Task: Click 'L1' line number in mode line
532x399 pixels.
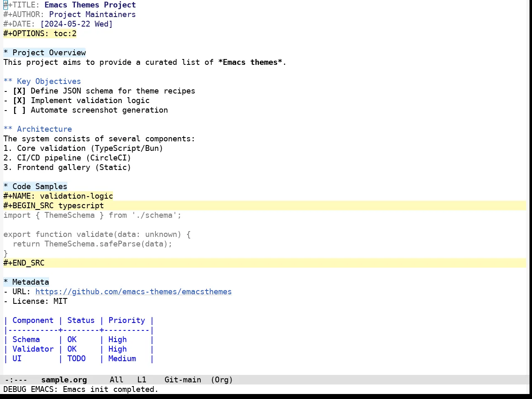Action: (x=142, y=380)
